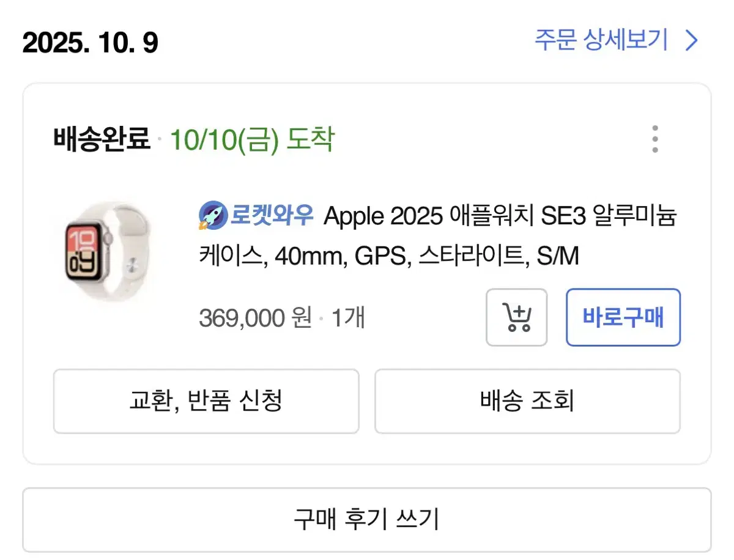Click the 배송 조회 tracking button
The image size is (734, 560).
[x=527, y=401]
